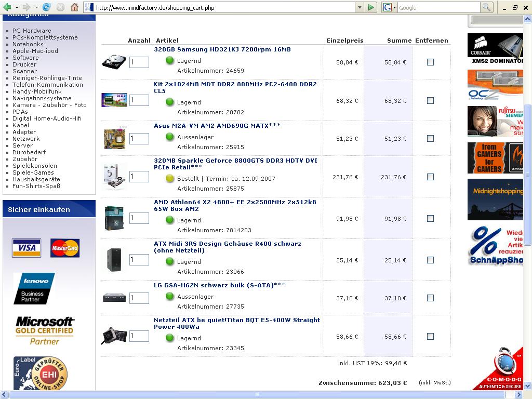Tick Entfernen for Samsung HD321KJ drive

pyautogui.click(x=430, y=62)
